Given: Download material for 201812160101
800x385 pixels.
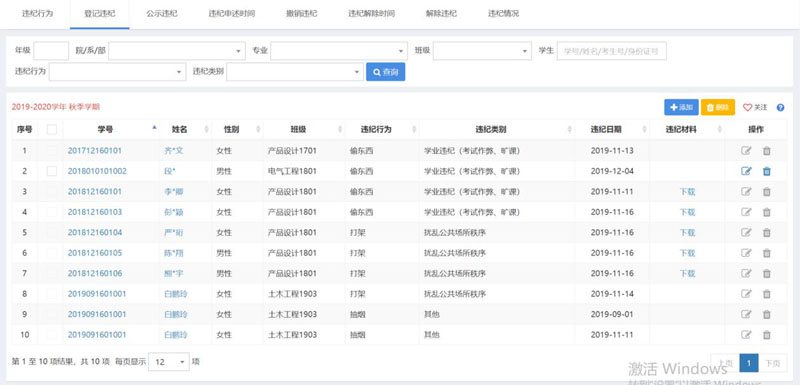Looking at the screenshot, I should point(687,192).
